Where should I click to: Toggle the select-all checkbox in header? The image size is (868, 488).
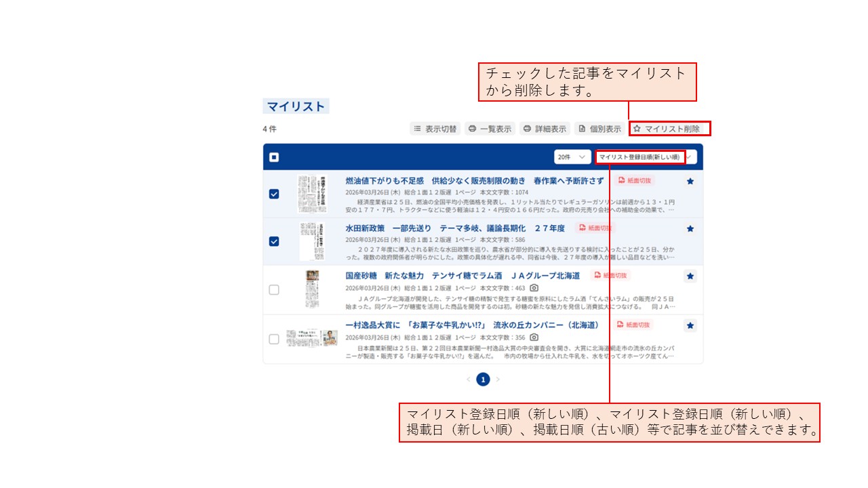(274, 157)
